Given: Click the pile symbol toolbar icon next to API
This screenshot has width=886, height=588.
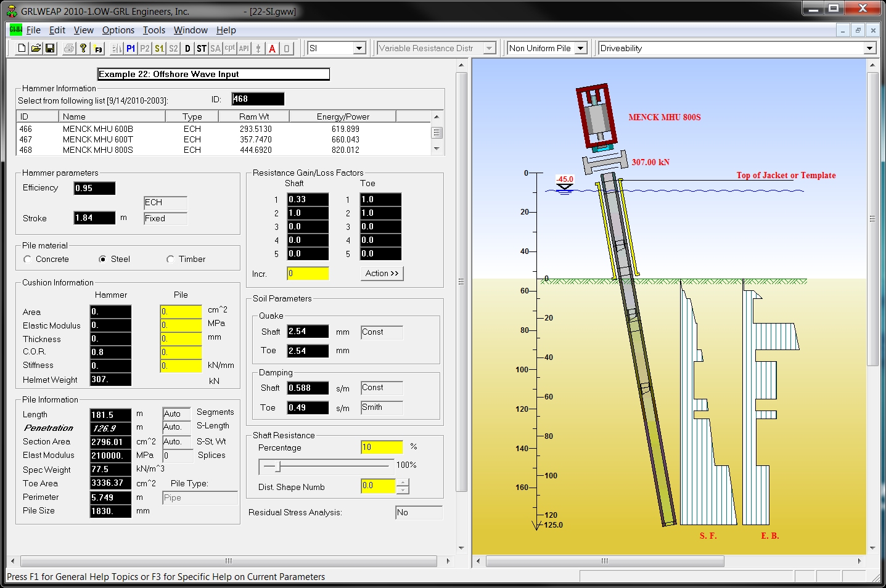Looking at the screenshot, I should point(258,48).
